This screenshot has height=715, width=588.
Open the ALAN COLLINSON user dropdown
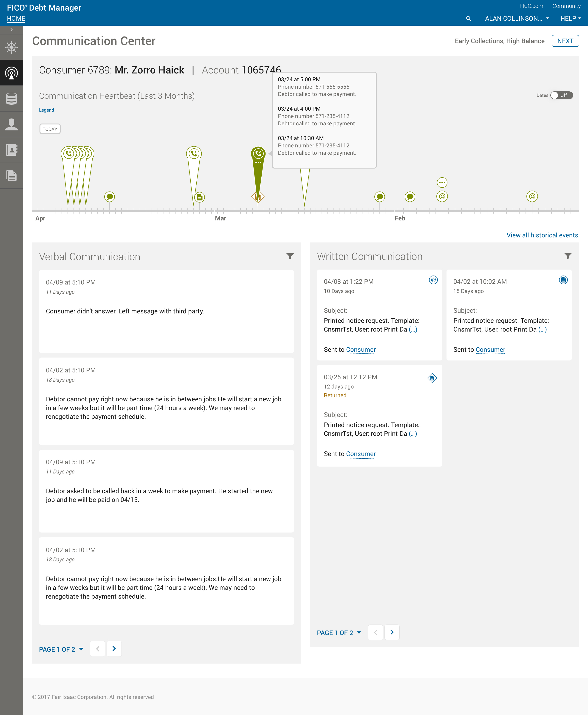pyautogui.click(x=517, y=19)
